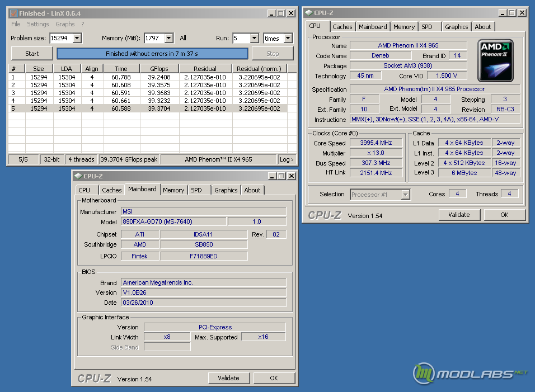Minimize the LinX window
The width and height of the screenshot is (535, 392).
(x=271, y=13)
